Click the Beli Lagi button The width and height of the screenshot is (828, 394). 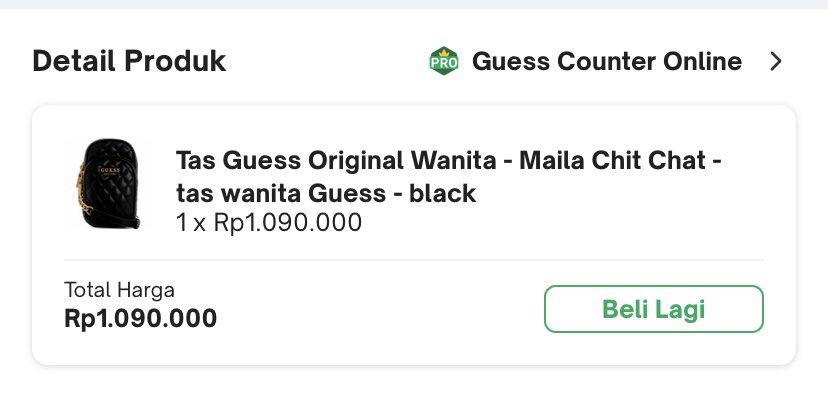tap(654, 309)
